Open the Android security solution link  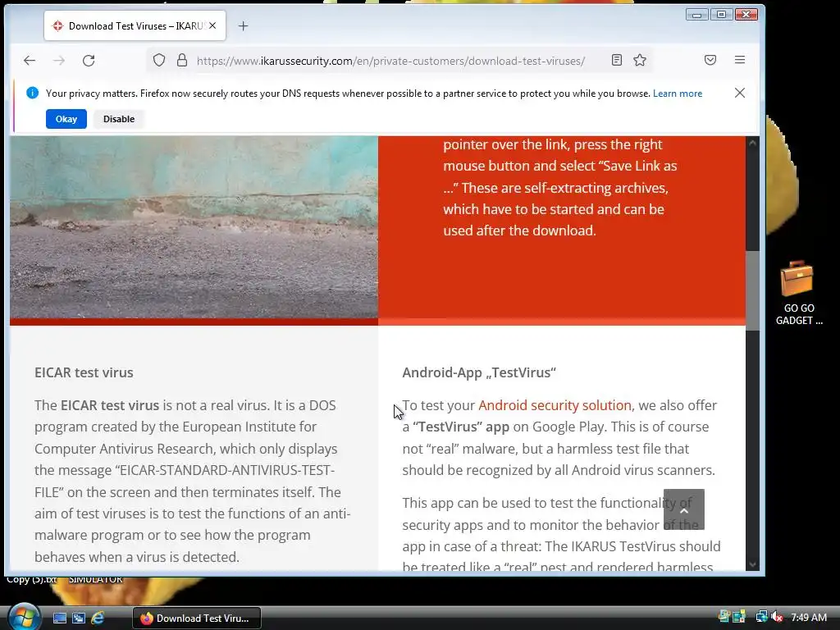[x=555, y=405]
